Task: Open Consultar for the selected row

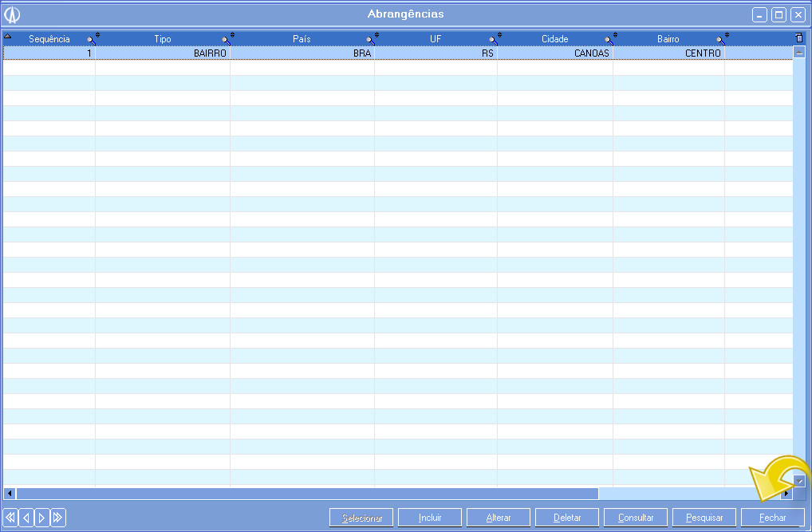Action: pos(636,518)
